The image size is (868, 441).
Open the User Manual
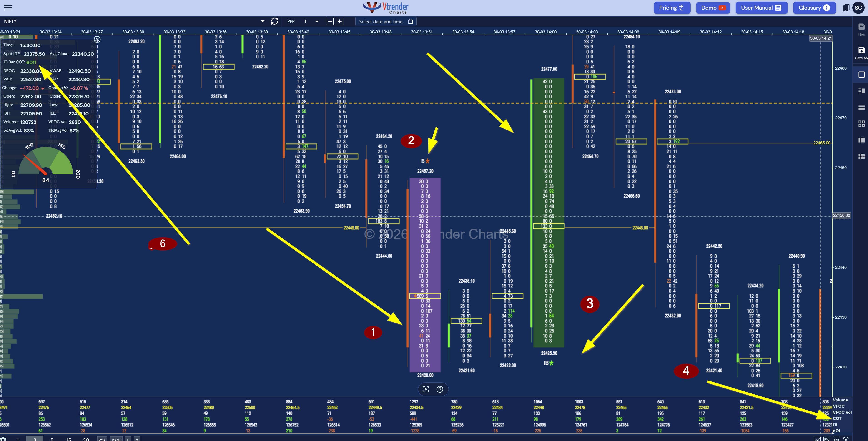click(762, 8)
